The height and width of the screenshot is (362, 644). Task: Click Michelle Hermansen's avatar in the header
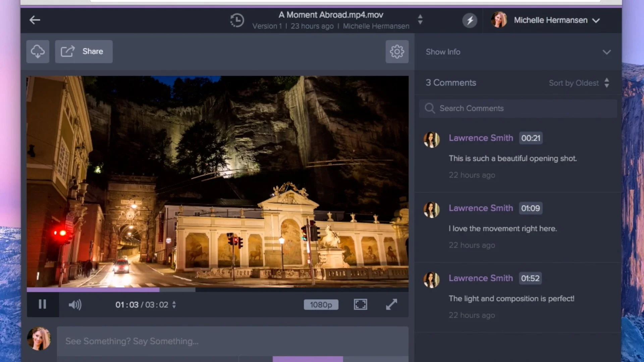coord(499,20)
